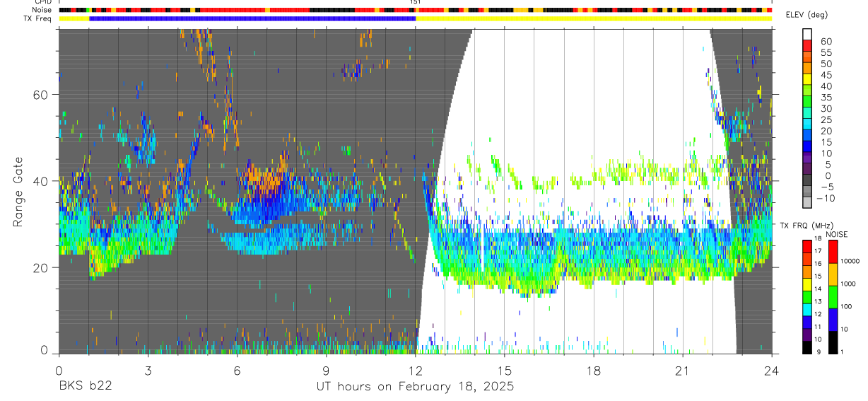Click the '151' CPID value above the noise strip
The width and height of the screenshot is (868, 401).
(415, 2)
